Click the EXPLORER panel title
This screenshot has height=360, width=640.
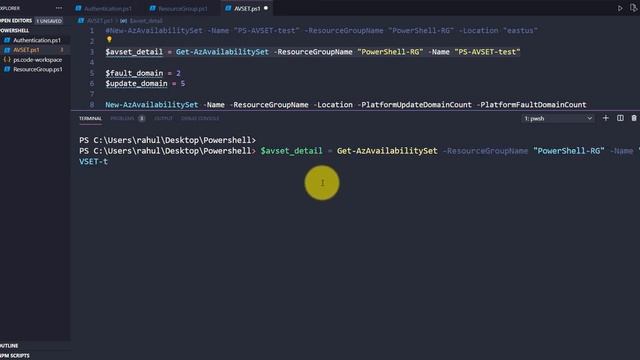pyautogui.click(x=10, y=8)
